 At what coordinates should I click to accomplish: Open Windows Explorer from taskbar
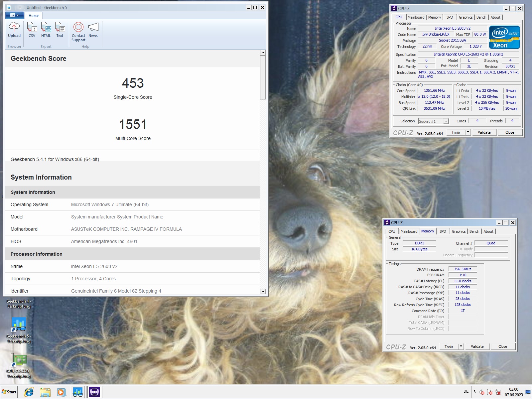[x=45, y=392]
